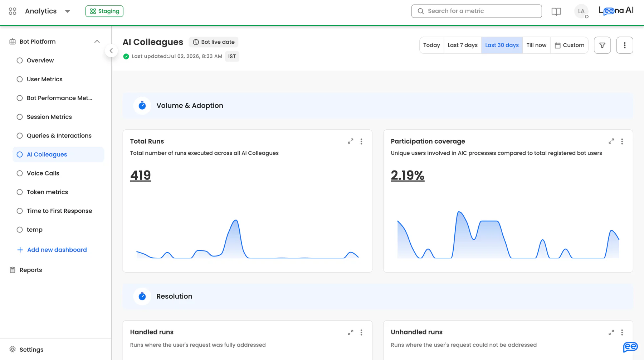Open the Total Runs card options menu
Viewport: 644px width, 360px height.
coord(361,141)
